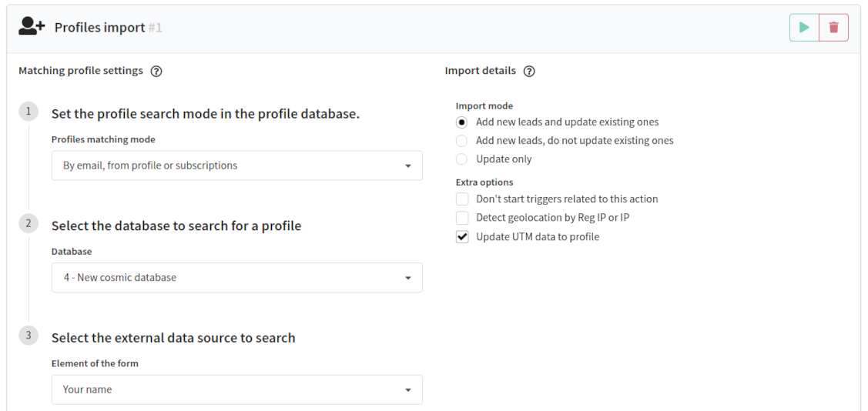The width and height of the screenshot is (868, 411).
Task: Click the Profiles import user-plus icon
Action: pyautogui.click(x=31, y=26)
